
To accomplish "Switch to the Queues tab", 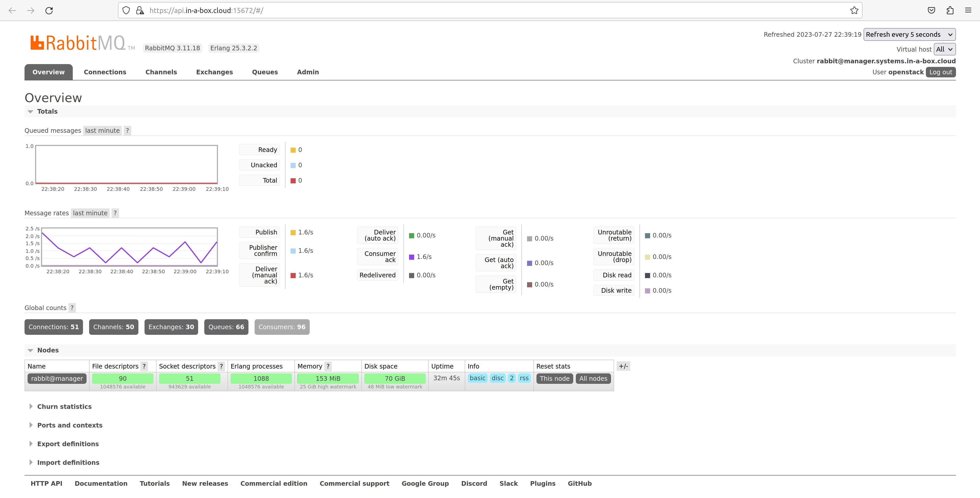I will click(265, 72).
